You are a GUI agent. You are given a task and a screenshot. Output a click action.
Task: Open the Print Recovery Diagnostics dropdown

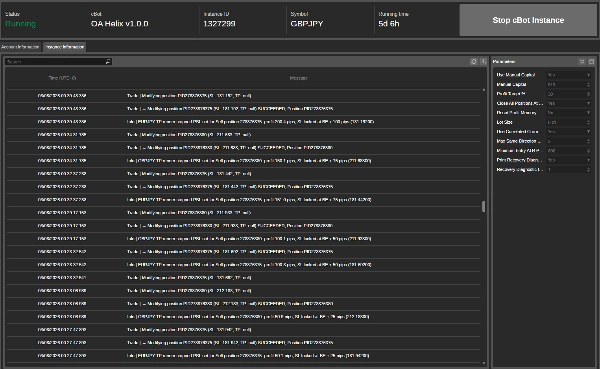pyautogui.click(x=569, y=160)
